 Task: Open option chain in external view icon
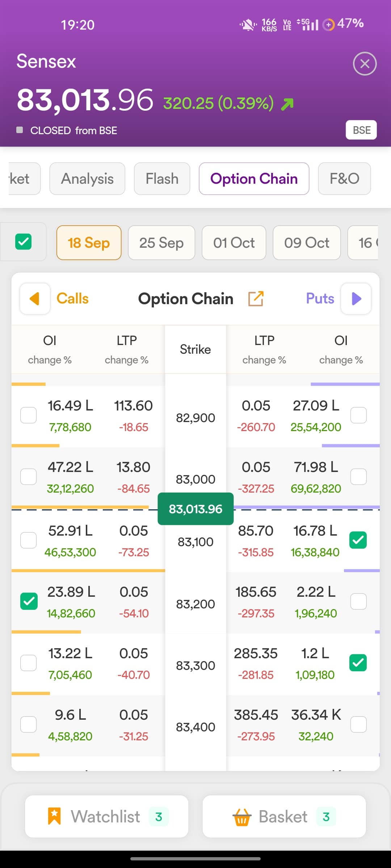pos(256,299)
